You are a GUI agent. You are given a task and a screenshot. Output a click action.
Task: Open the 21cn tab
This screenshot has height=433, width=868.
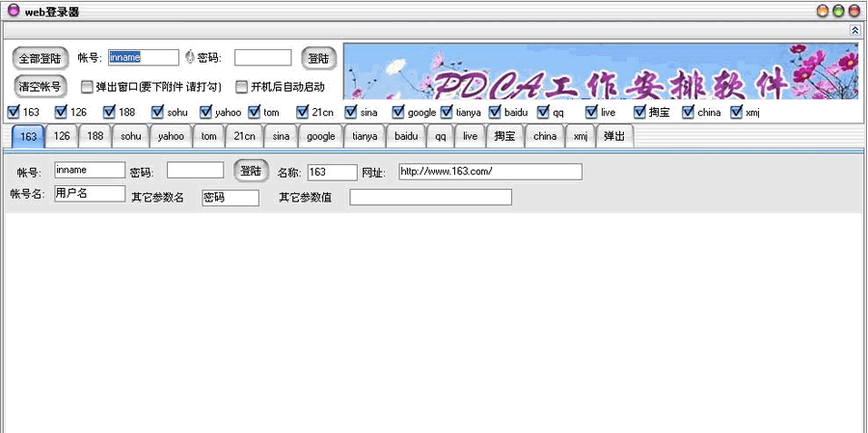[x=244, y=136]
